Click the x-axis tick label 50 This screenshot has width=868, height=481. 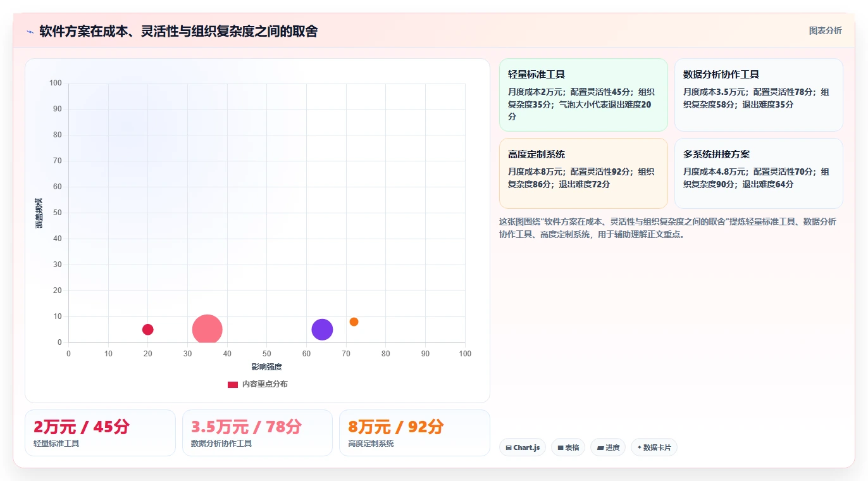(266, 354)
